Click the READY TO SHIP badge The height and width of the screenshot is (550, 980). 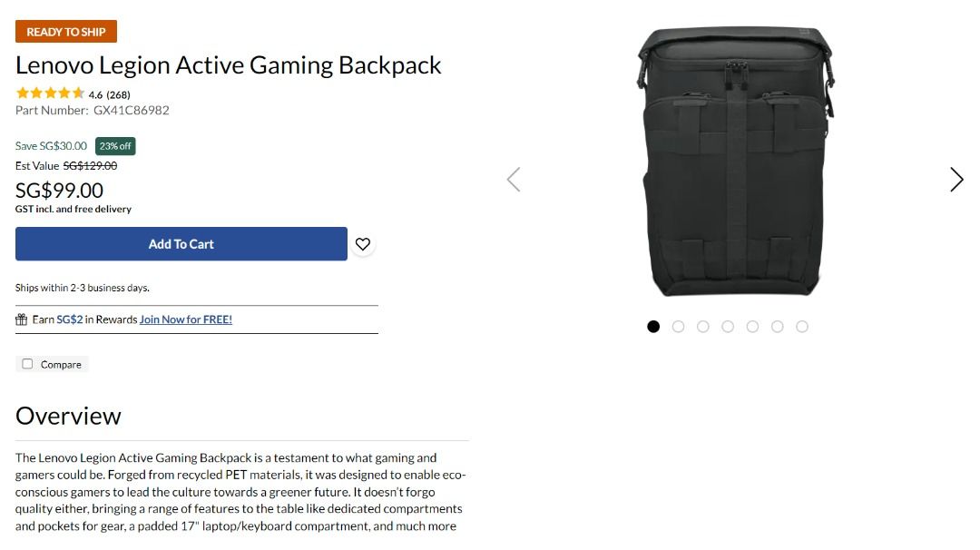tap(65, 31)
